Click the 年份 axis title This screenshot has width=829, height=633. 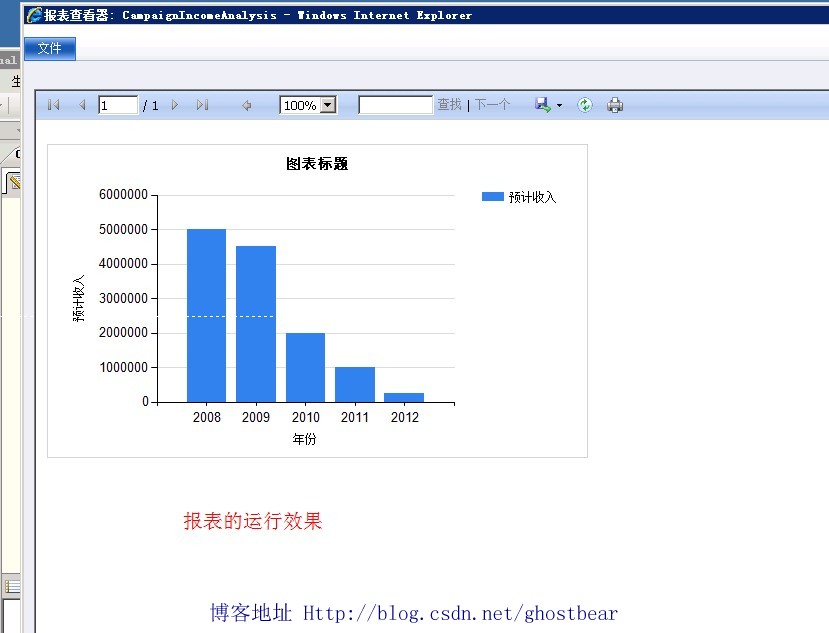pos(305,439)
